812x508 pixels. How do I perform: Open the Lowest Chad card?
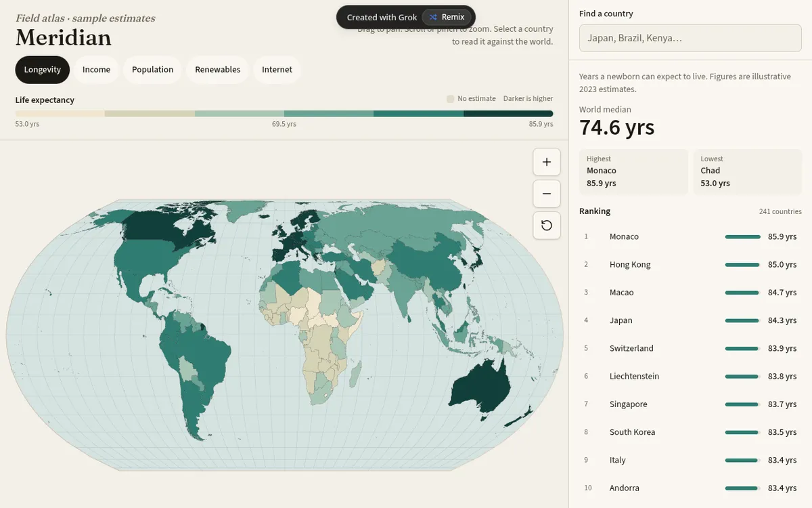pyautogui.click(x=747, y=172)
